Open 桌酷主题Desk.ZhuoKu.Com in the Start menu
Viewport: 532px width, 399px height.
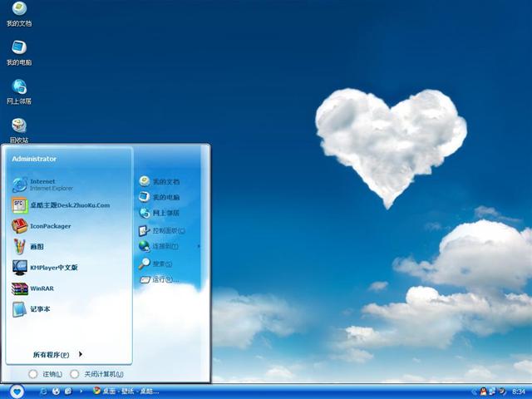[x=61, y=205]
